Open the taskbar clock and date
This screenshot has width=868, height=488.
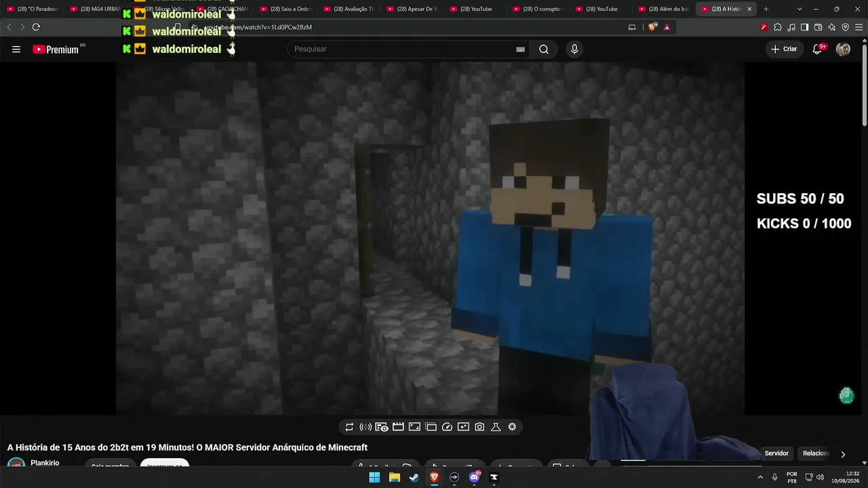point(846,477)
